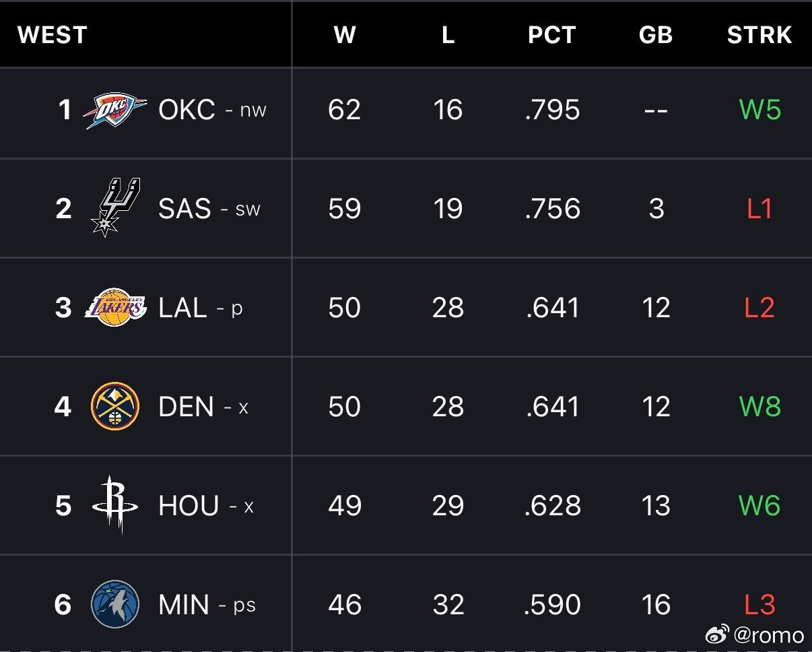The width and height of the screenshot is (812, 652).
Task: Open the SAS team link
Action: click(x=184, y=209)
